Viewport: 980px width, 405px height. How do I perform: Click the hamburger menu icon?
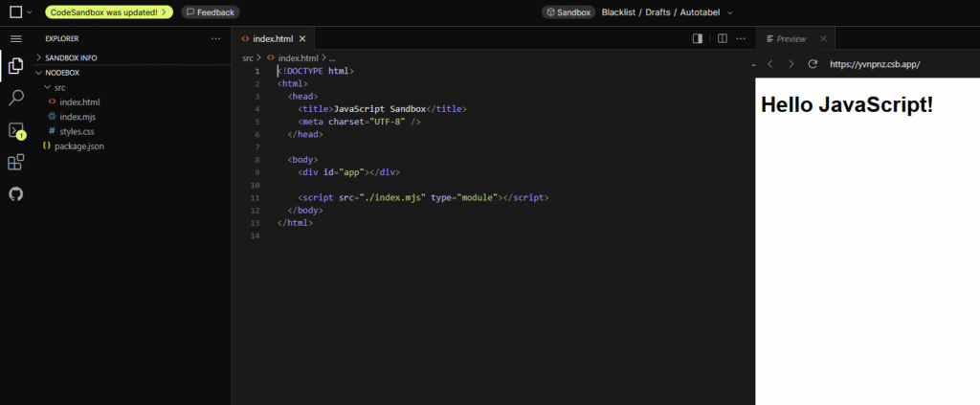[x=15, y=38]
